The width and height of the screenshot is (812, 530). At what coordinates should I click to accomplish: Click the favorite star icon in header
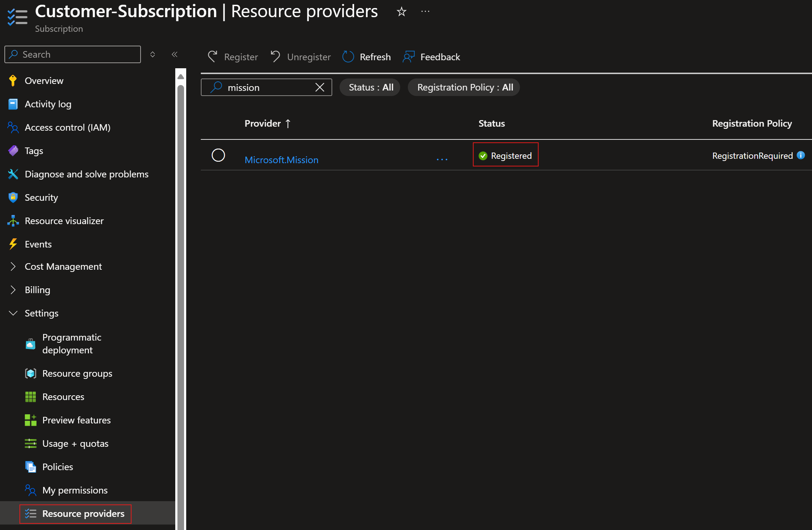click(401, 12)
